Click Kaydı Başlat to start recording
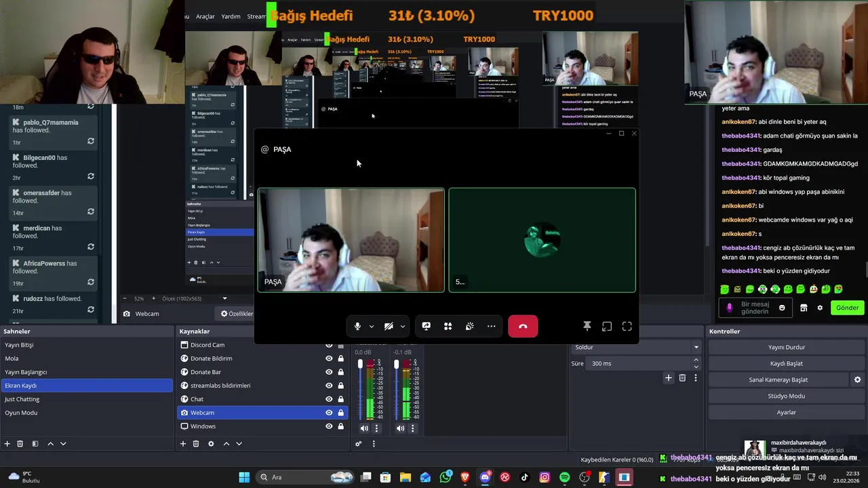 786,363
